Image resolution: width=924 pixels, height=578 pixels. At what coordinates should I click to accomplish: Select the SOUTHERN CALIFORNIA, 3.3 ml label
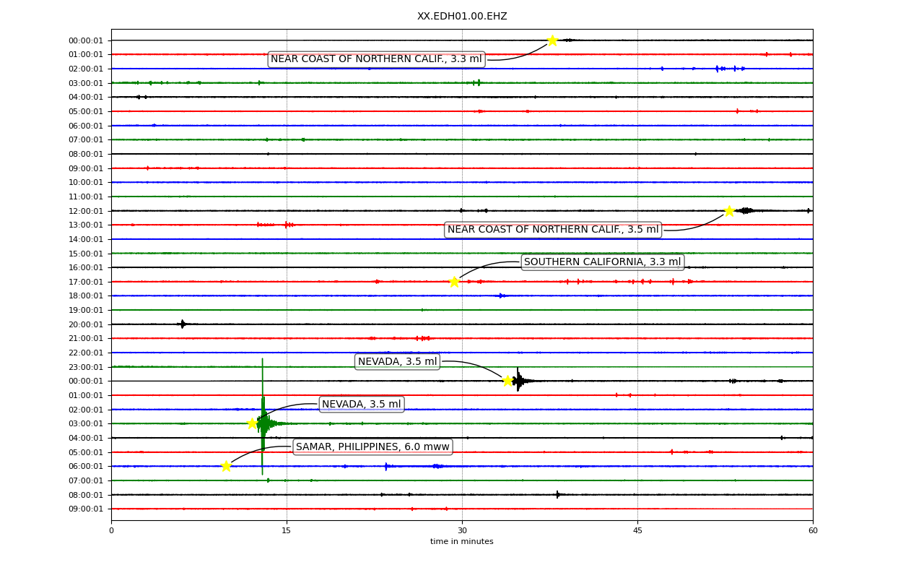click(603, 262)
